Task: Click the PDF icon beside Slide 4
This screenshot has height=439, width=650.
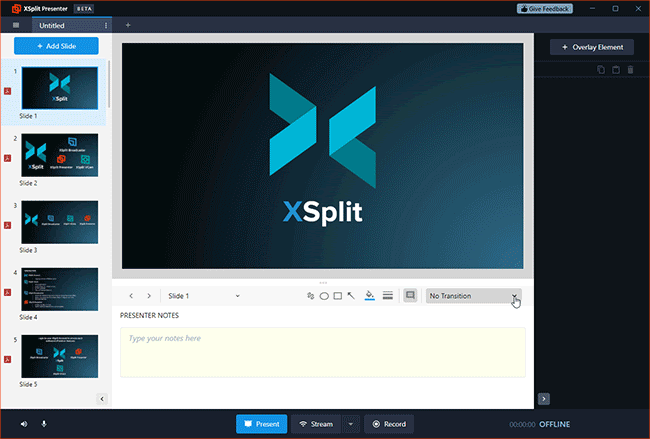Action: pyautogui.click(x=7, y=293)
